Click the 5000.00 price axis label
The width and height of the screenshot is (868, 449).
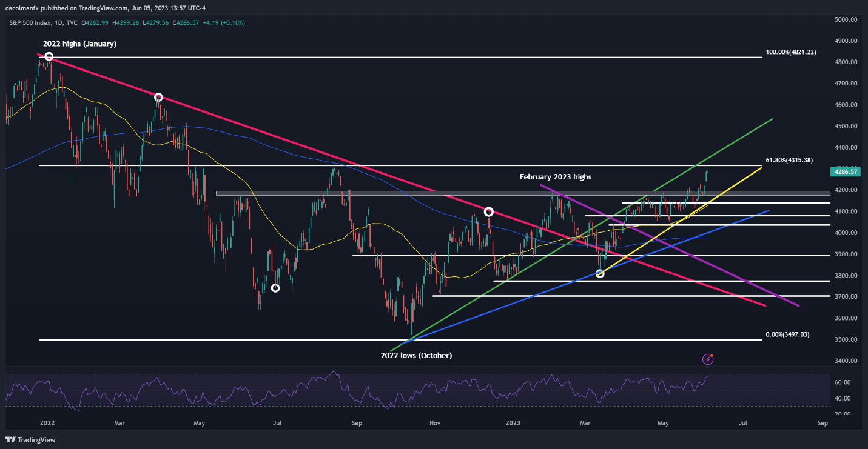(x=845, y=19)
